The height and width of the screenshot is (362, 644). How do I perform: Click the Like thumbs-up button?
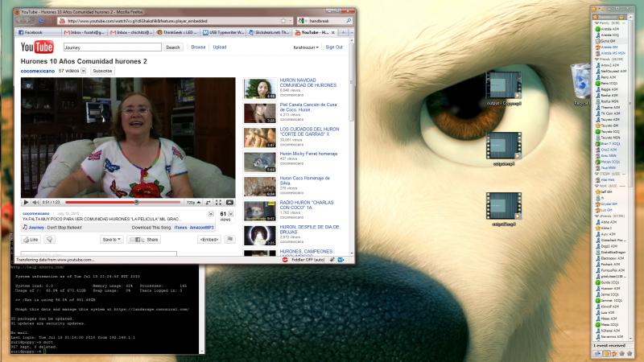tap(31, 240)
